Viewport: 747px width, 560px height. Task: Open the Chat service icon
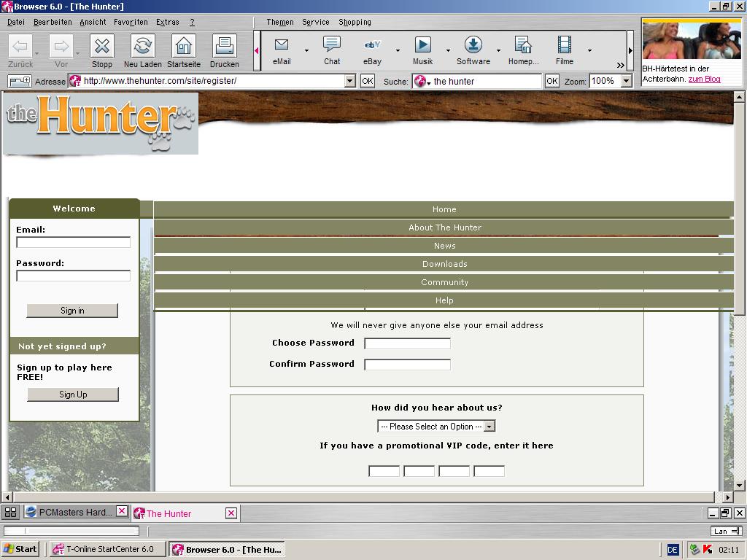click(332, 47)
